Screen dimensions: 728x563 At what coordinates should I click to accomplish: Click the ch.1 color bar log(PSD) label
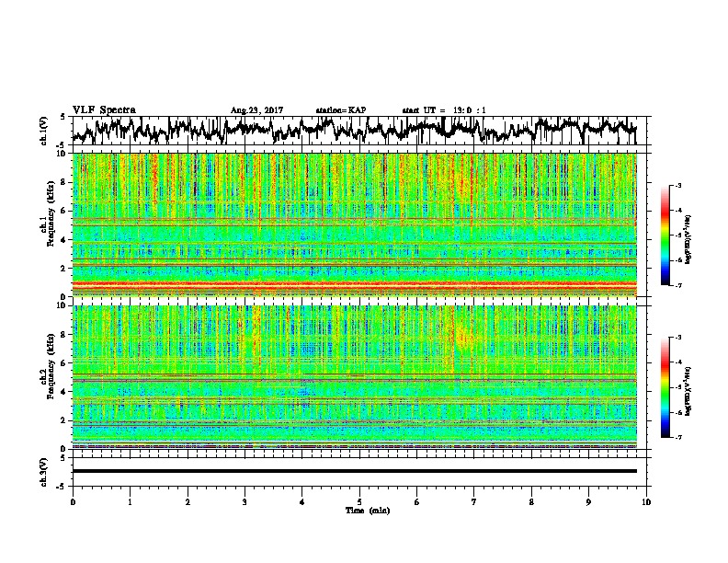688,239
